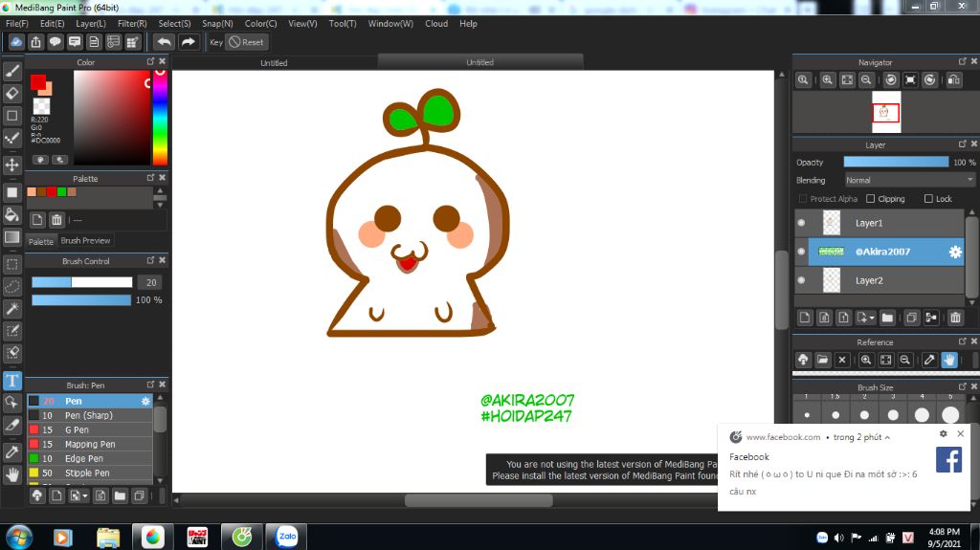Hide Layer1 visibility dot
Screen dimensions: 980x550
pyautogui.click(x=802, y=223)
